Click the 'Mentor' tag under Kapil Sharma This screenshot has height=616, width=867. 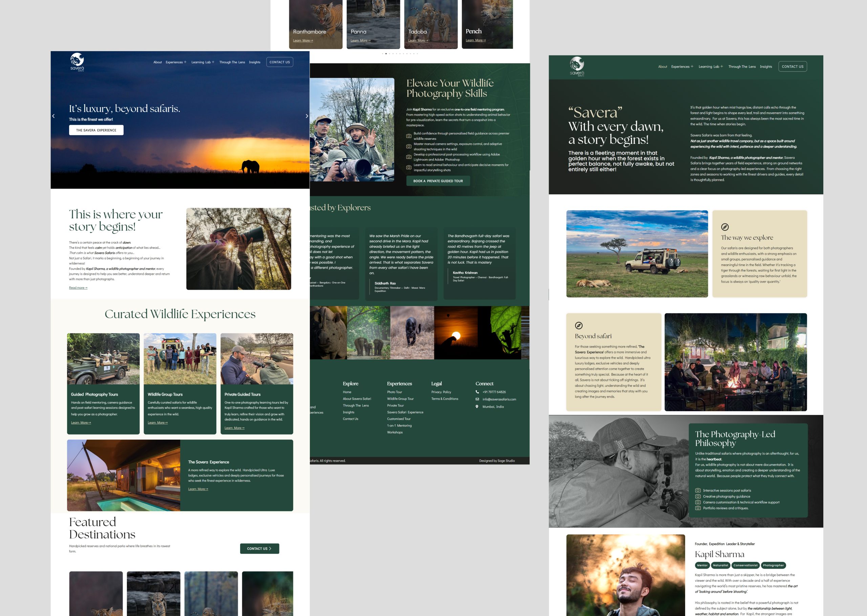click(x=702, y=565)
